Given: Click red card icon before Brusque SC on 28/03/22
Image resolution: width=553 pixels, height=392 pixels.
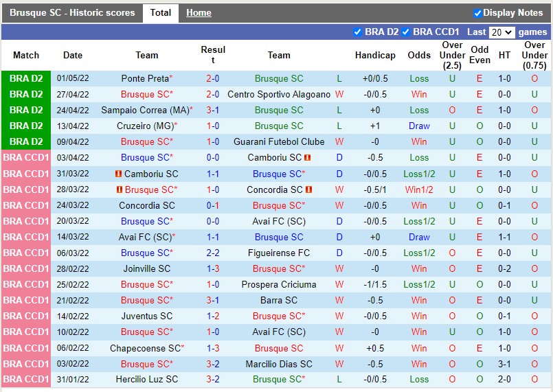Looking at the screenshot, I should [x=120, y=189].
